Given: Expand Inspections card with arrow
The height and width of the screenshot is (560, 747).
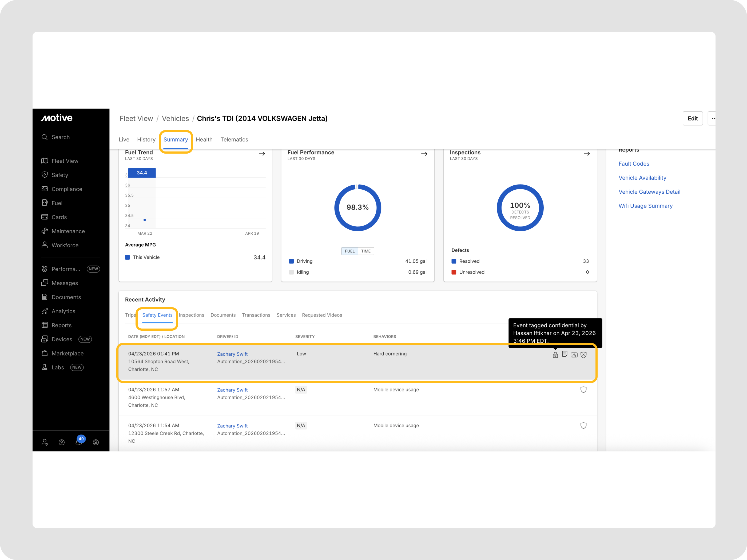Looking at the screenshot, I should pyautogui.click(x=587, y=154).
